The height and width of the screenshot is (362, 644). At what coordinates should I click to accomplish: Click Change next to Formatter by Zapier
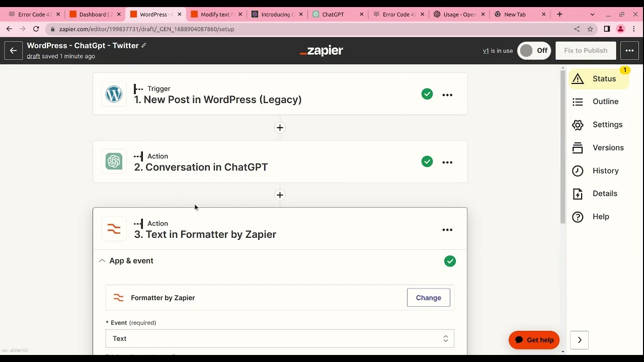coord(429,298)
